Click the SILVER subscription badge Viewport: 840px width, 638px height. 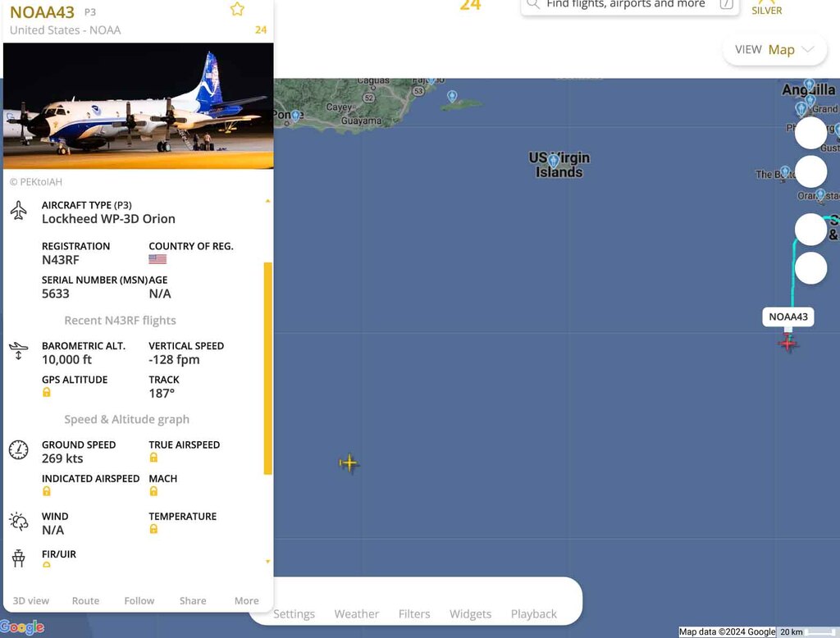click(x=767, y=7)
